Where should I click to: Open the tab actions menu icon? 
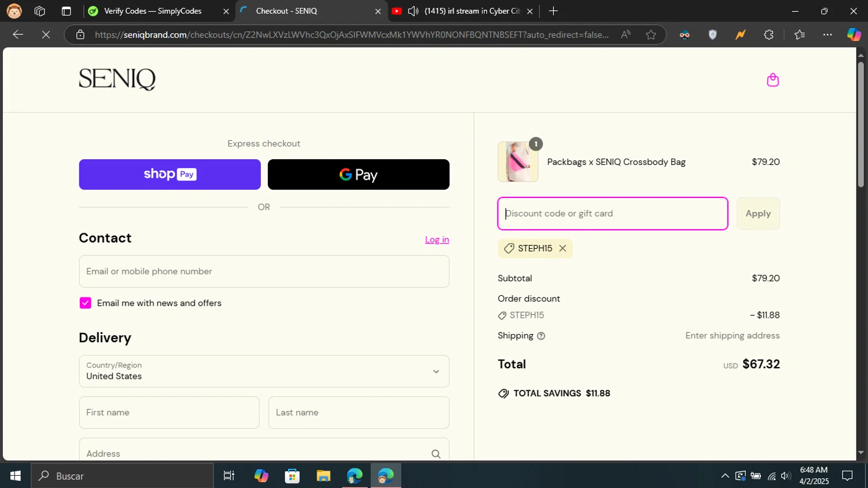pyautogui.click(x=66, y=11)
